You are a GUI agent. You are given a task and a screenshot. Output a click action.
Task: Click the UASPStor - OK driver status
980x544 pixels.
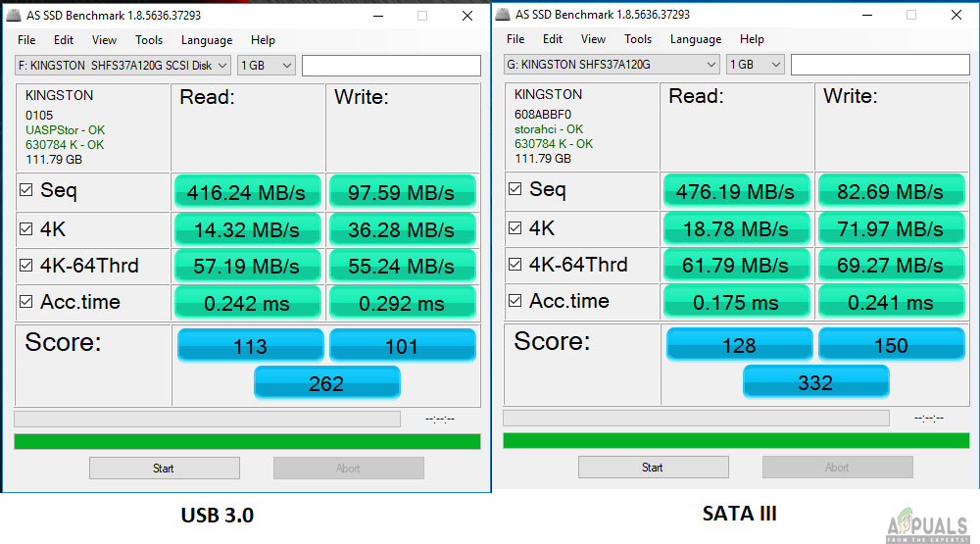click(65, 130)
